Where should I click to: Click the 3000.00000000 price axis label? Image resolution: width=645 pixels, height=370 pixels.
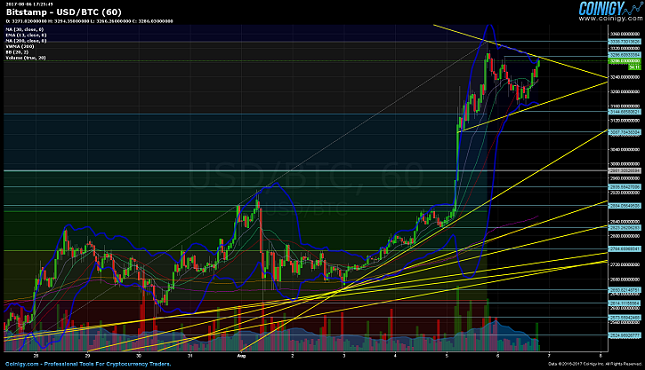[625, 164]
